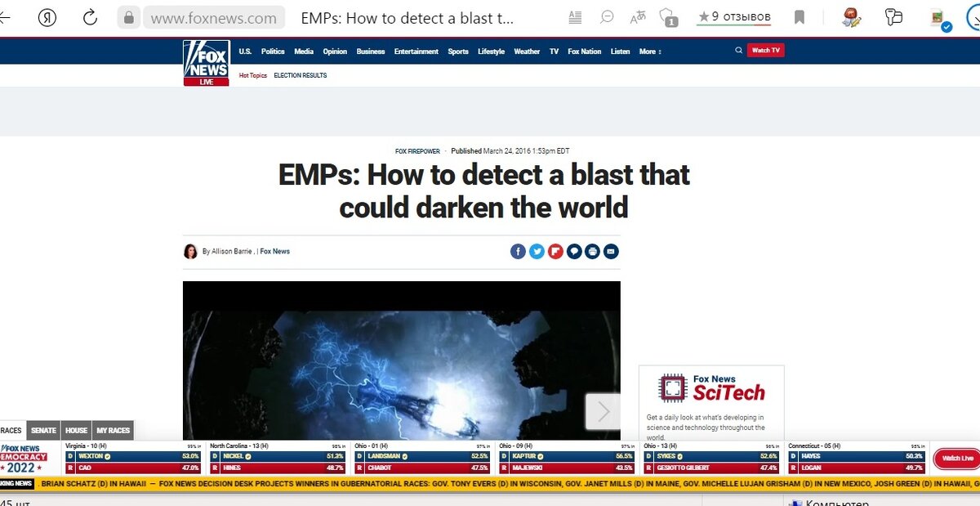The width and height of the screenshot is (980, 506).
Task: Go to the Sports section
Action: click(458, 51)
